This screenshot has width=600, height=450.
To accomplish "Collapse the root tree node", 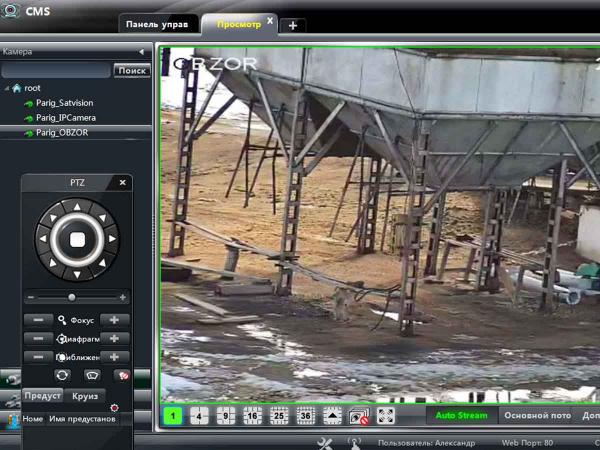I will (7, 88).
